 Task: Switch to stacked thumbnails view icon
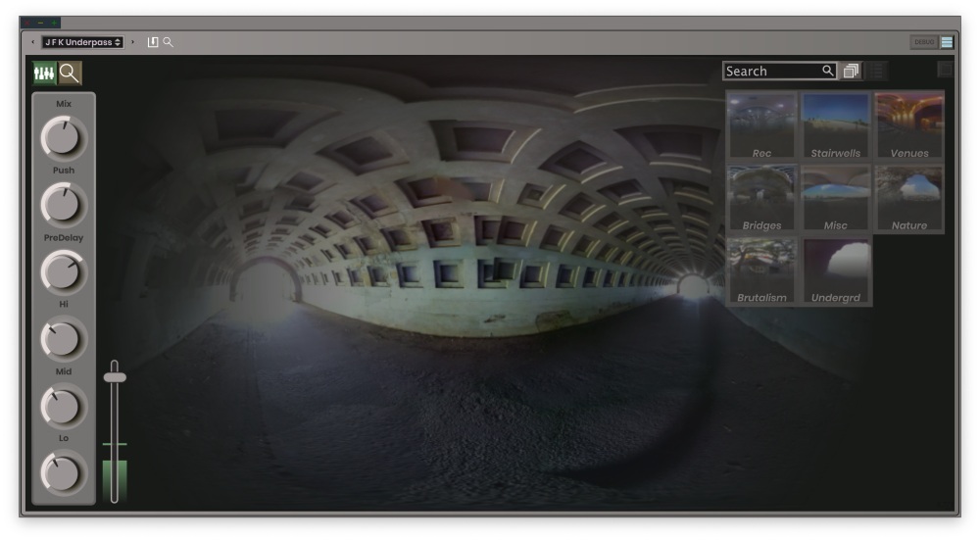click(x=851, y=72)
